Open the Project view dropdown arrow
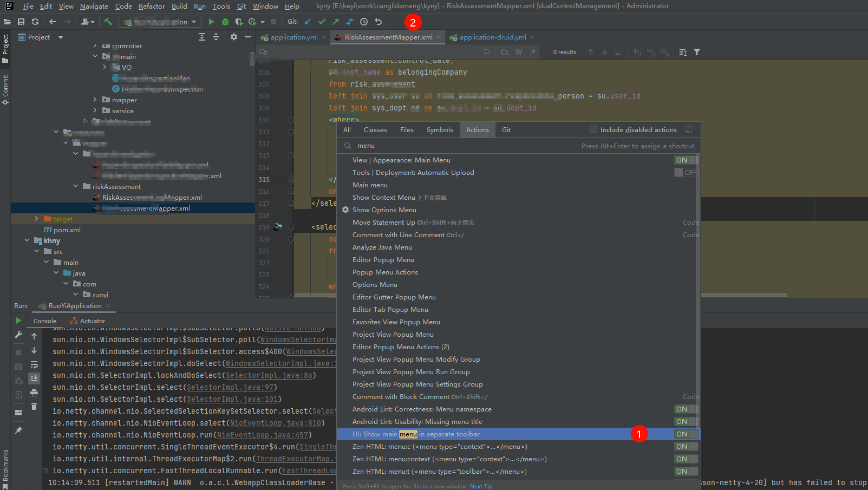Screen dimensions: 868x490 coord(61,37)
